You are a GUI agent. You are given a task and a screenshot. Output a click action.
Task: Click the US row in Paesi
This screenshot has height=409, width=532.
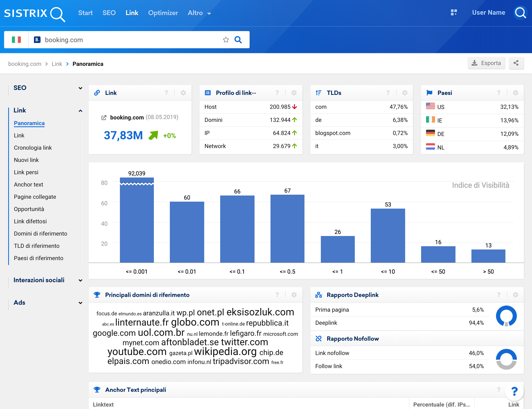(x=472, y=107)
